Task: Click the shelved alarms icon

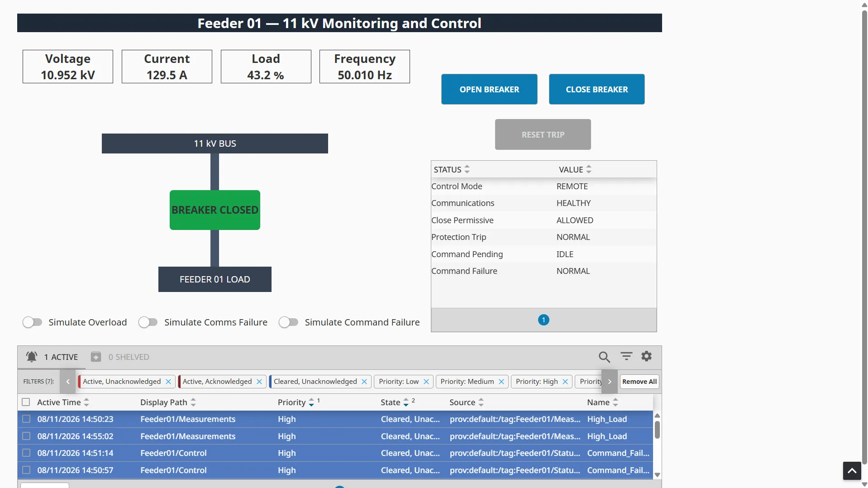Action: pos(96,357)
